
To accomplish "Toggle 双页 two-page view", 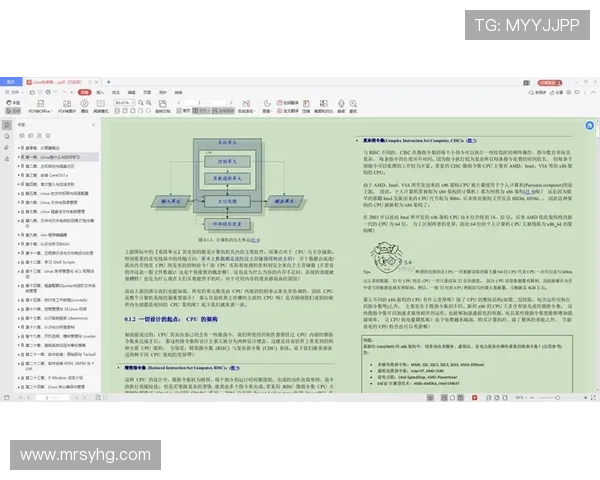I will [201, 111].
